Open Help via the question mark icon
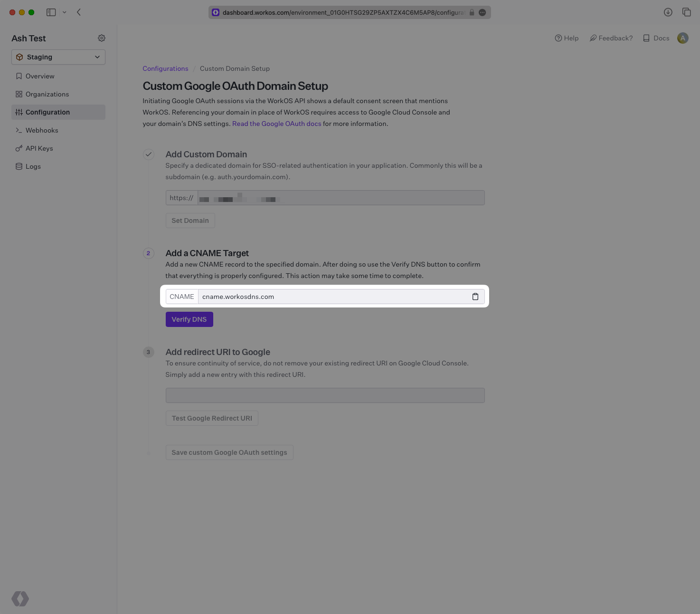The image size is (700, 614). point(558,38)
